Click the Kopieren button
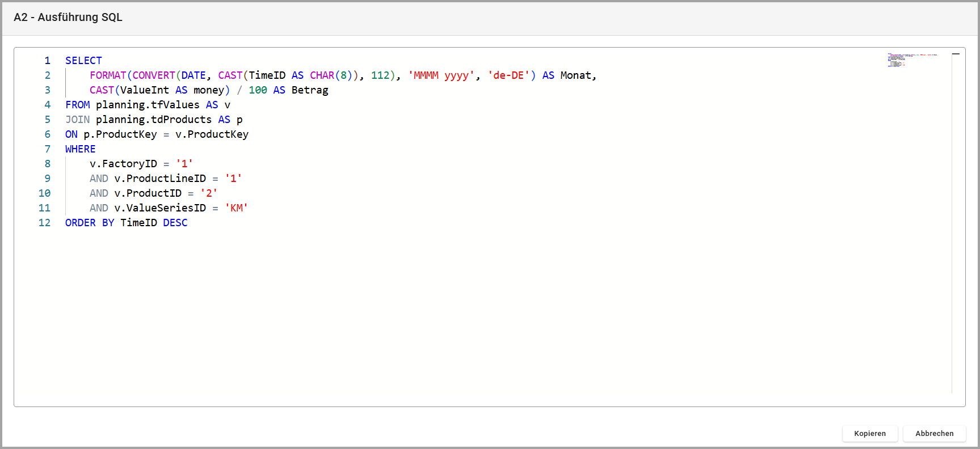The width and height of the screenshot is (980, 449). point(869,433)
